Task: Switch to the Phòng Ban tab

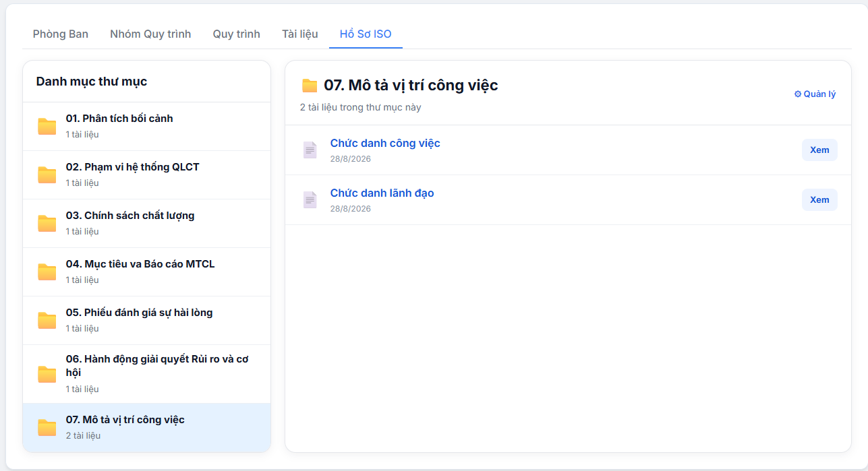Action: (x=61, y=34)
